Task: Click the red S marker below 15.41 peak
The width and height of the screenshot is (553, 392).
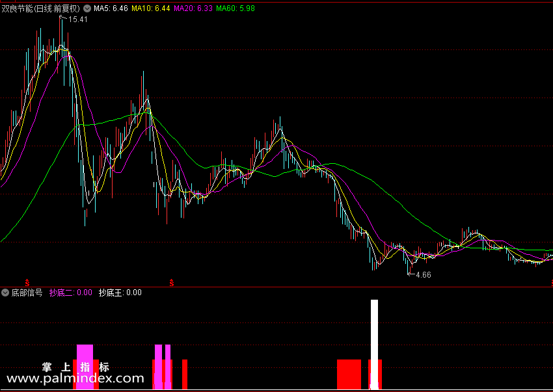Action: [27, 282]
